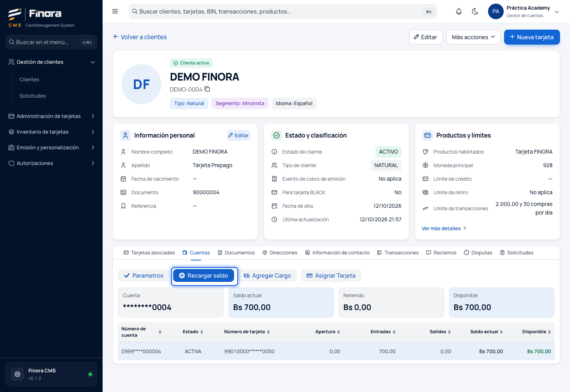
Task: Follow Volver a clientes link
Action: [x=140, y=37]
